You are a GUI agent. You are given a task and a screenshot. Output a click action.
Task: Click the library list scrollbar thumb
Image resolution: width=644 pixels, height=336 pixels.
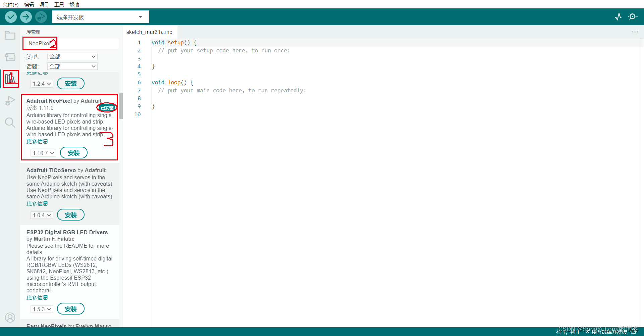point(121,106)
